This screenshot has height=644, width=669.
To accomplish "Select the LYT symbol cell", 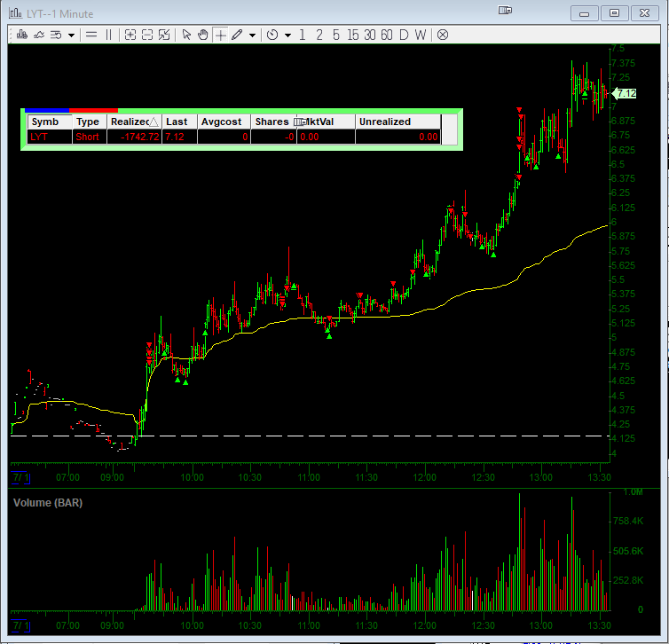I will [50, 137].
